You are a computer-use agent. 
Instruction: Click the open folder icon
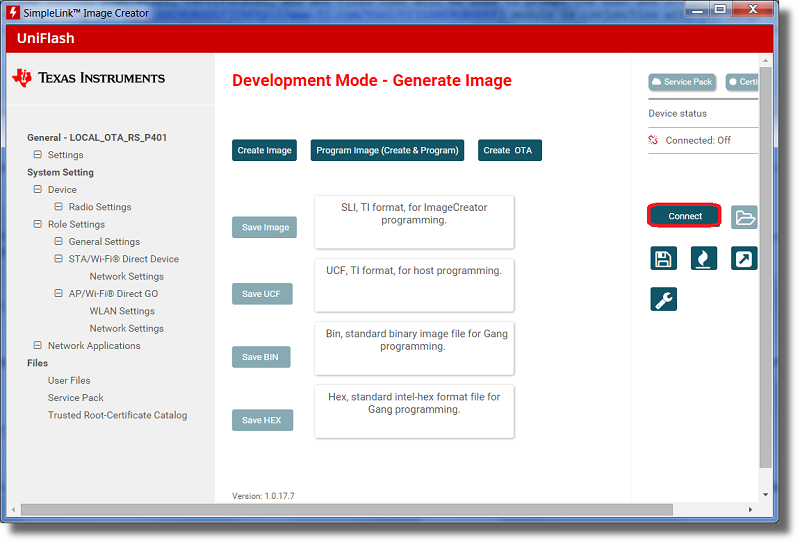coord(744,217)
